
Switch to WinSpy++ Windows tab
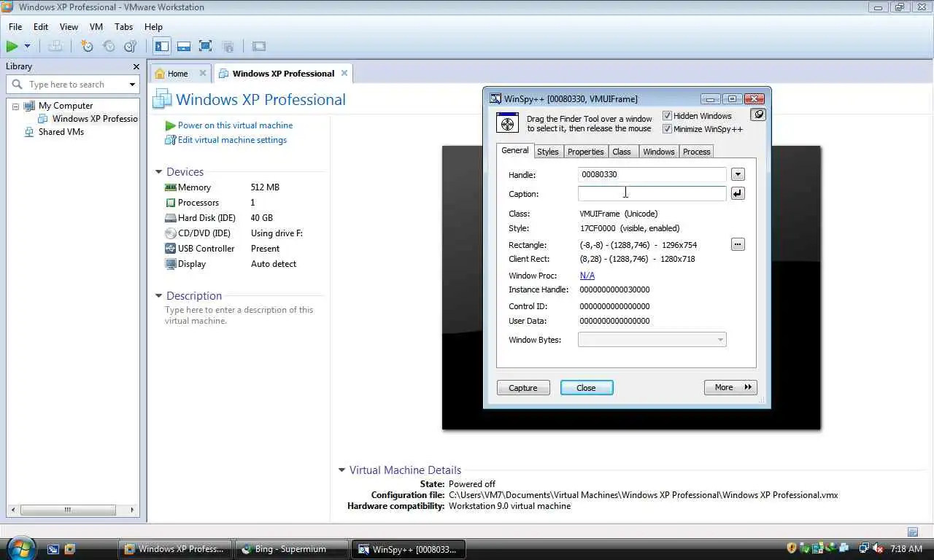pyautogui.click(x=658, y=152)
